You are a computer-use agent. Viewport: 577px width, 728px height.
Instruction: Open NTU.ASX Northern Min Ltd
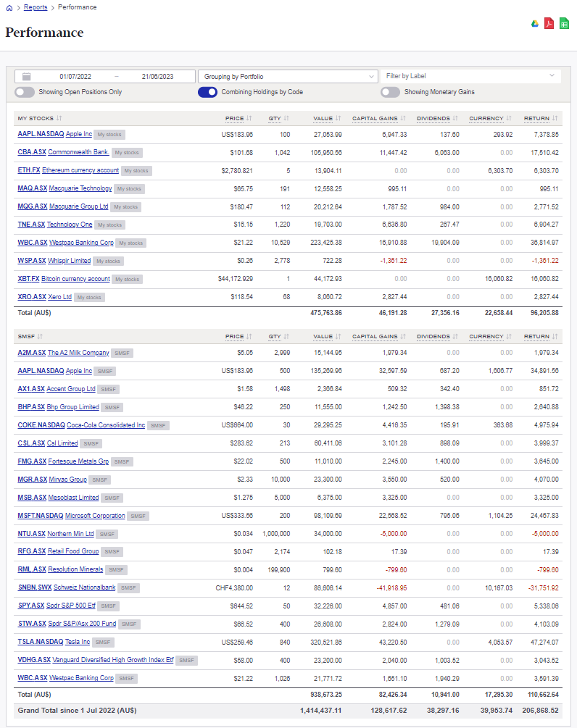point(56,534)
